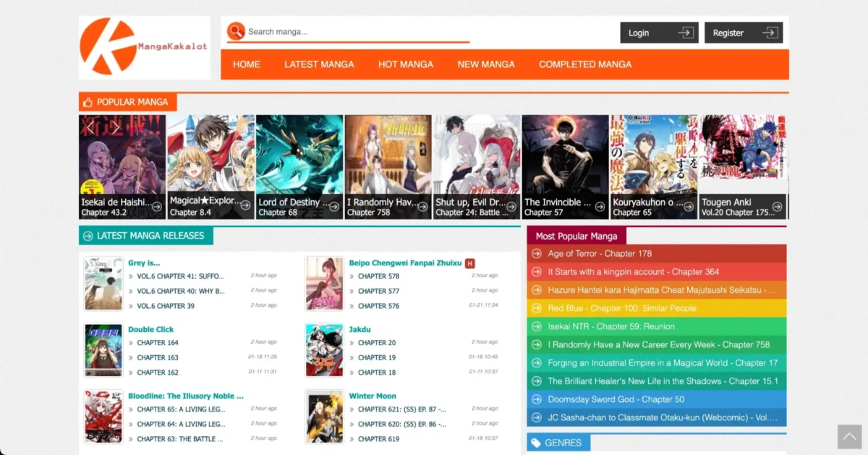Click the genres tag icon
The width and height of the screenshot is (868, 455).
coord(535,442)
